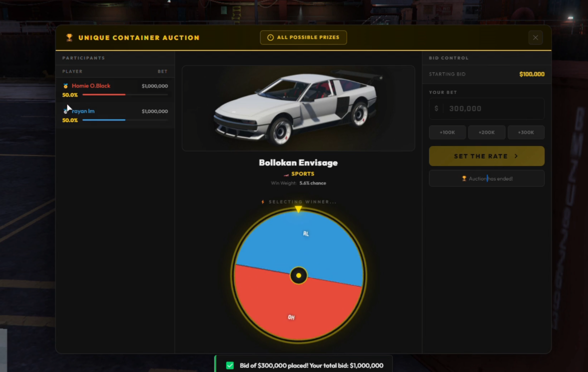Click the yellow pointer marker atop the wheel
The width and height of the screenshot is (588, 372).
pos(298,209)
